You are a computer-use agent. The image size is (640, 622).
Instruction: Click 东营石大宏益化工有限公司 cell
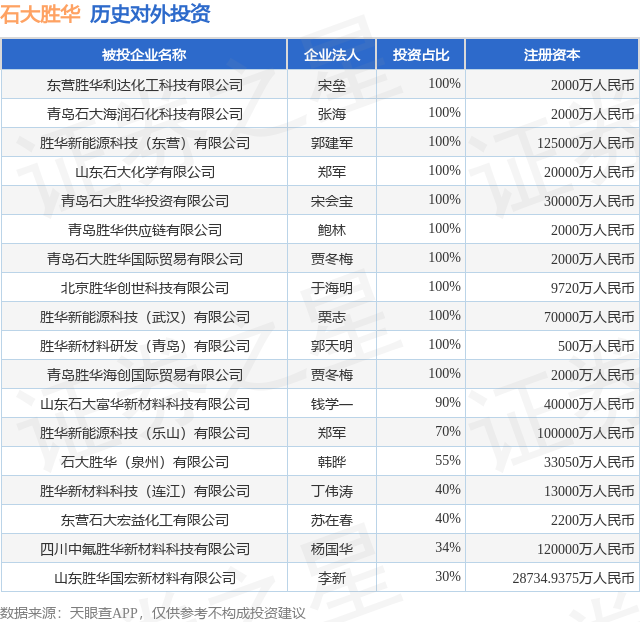[x=144, y=520]
